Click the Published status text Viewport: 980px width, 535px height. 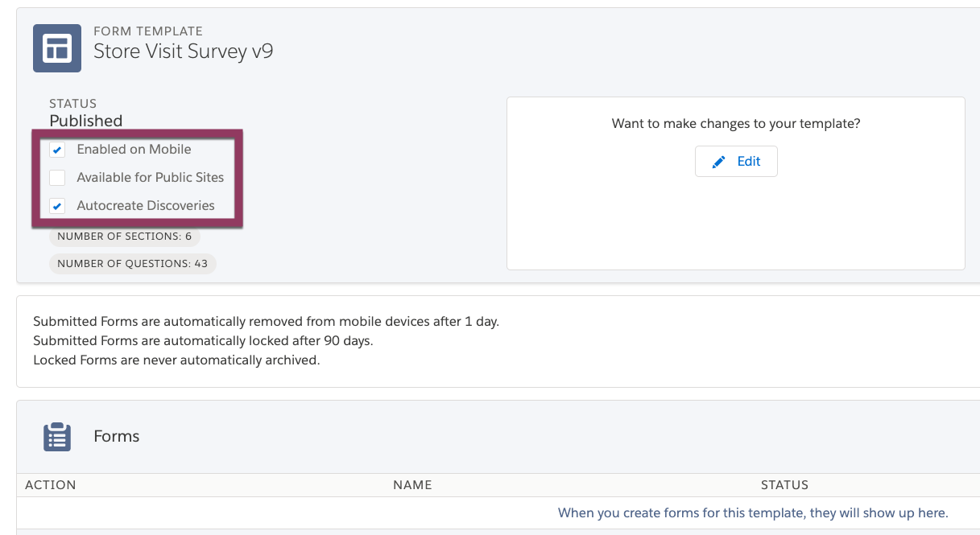[x=86, y=121]
